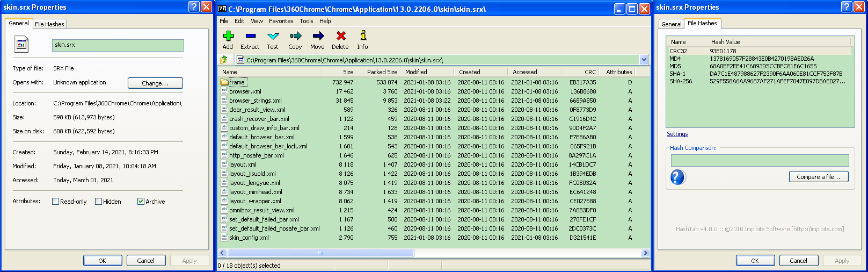Click Cancel in the left Properties dialog
868x272 pixels.
point(146,261)
